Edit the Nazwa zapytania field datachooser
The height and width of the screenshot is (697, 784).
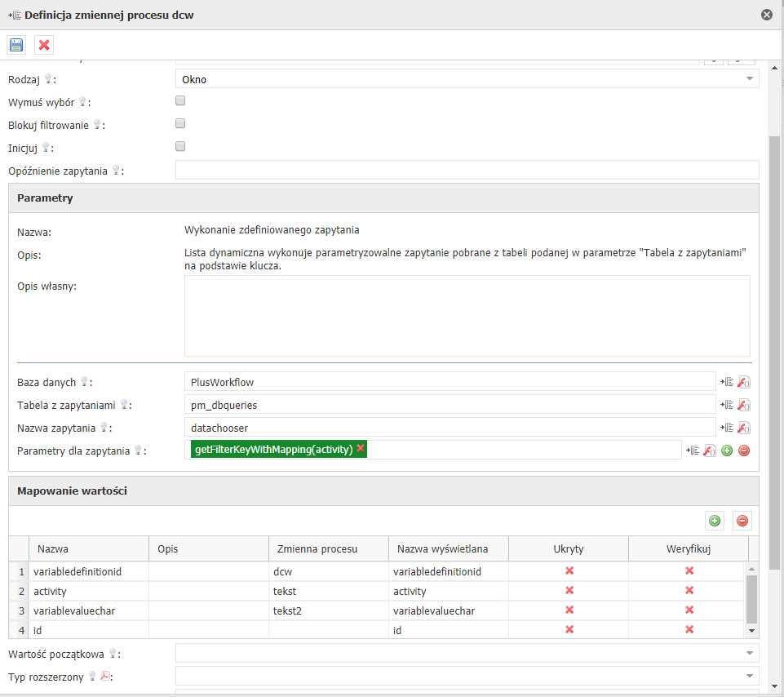pyautogui.click(x=450, y=428)
